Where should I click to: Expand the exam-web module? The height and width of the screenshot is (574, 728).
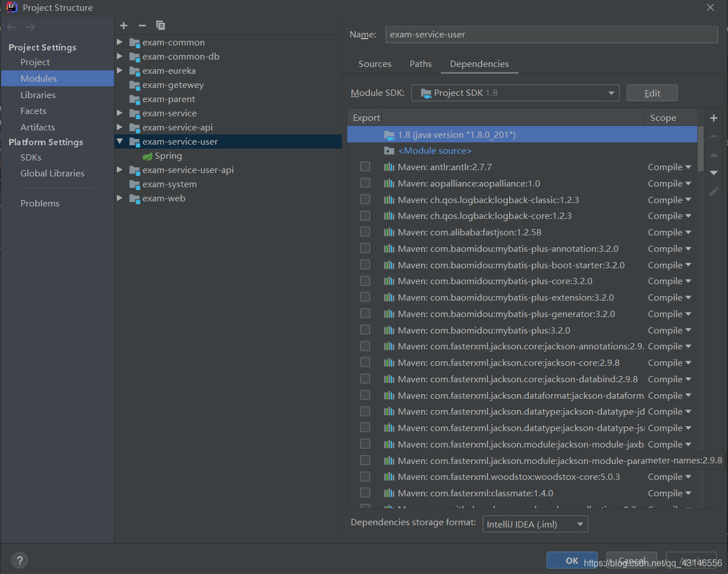120,198
